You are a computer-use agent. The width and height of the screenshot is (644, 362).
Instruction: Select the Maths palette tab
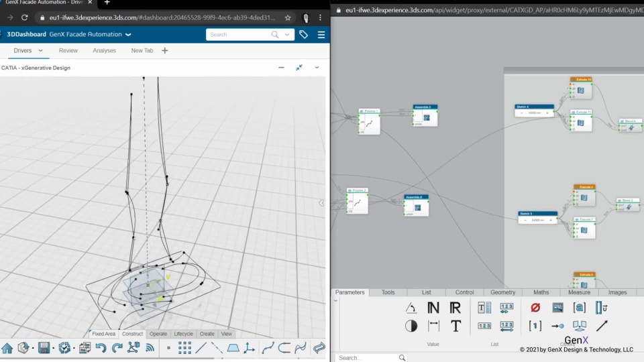[x=541, y=292]
